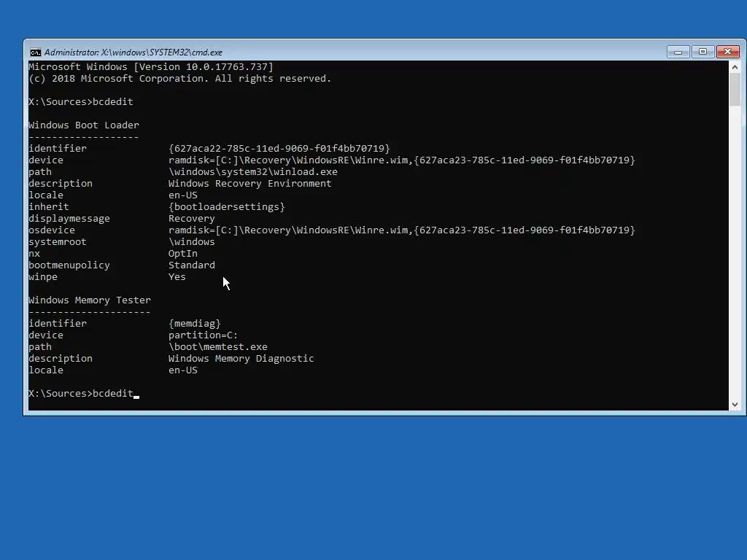Click the cmd.exe icon in title bar
This screenshot has height=560, width=747.
35,52
